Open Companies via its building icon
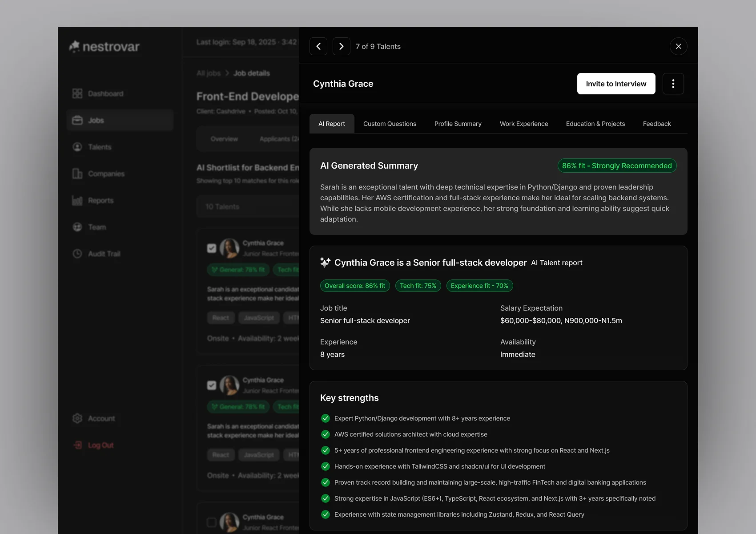 (77, 174)
